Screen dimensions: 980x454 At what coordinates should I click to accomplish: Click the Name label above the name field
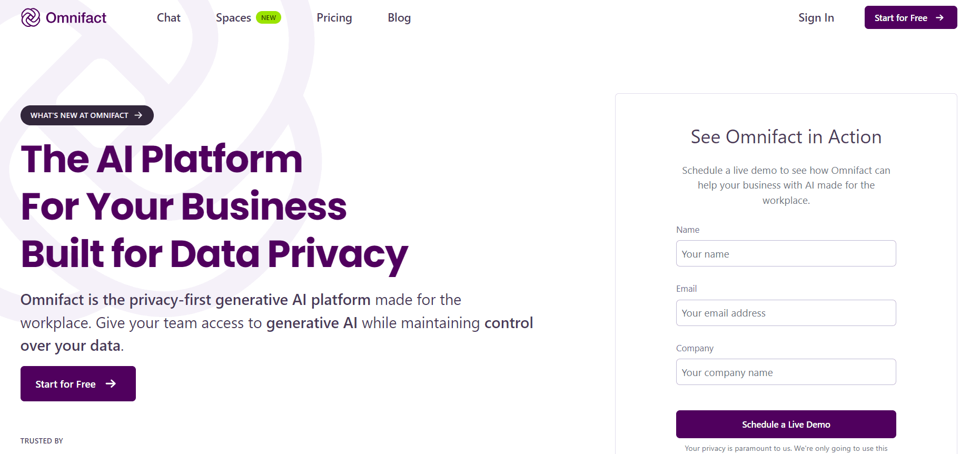(x=688, y=230)
